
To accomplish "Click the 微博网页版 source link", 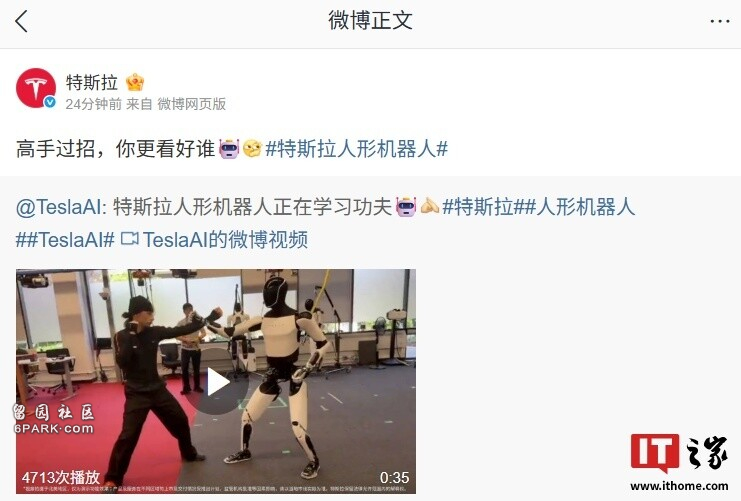I will [x=191, y=104].
